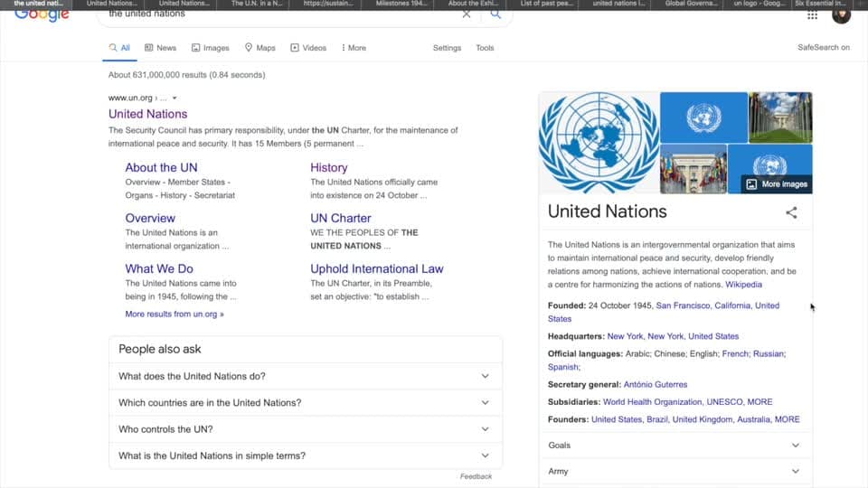868x488 pixels.
Task: Switch to the Images search tab
Action: click(x=211, y=48)
